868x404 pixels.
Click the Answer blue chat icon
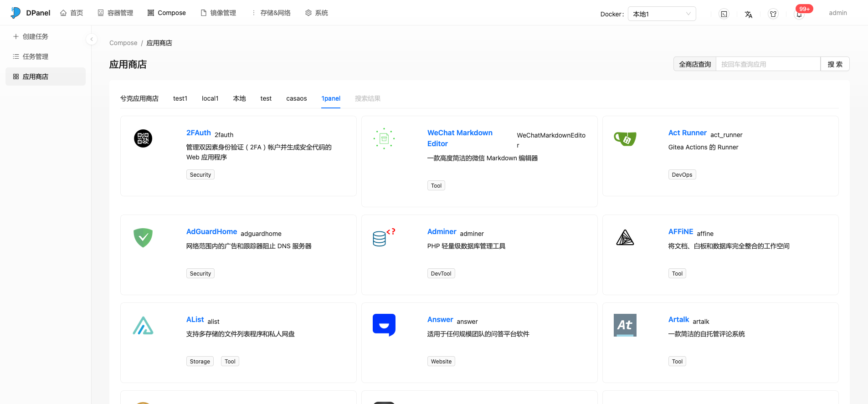[384, 325]
